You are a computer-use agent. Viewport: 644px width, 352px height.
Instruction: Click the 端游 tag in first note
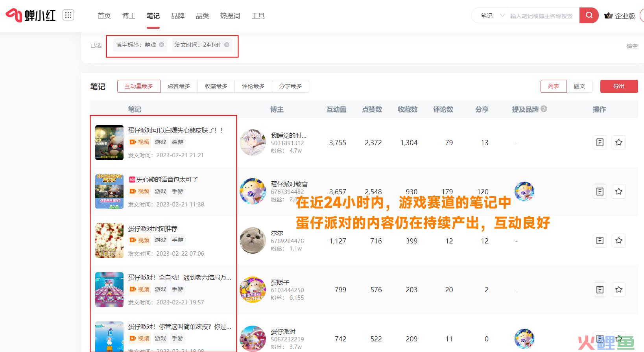pos(177,142)
